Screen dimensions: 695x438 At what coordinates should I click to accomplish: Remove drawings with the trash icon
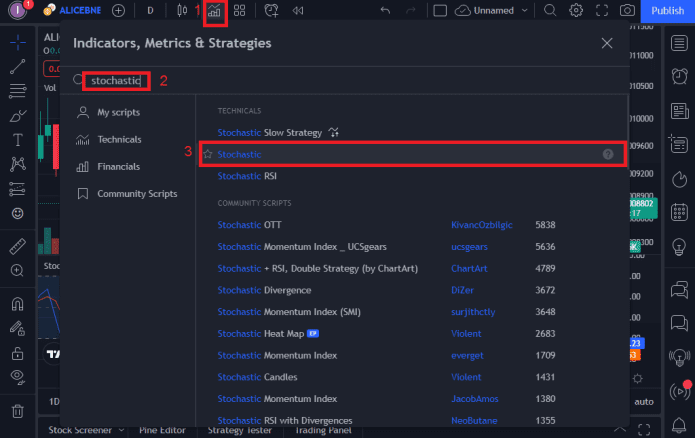point(18,411)
